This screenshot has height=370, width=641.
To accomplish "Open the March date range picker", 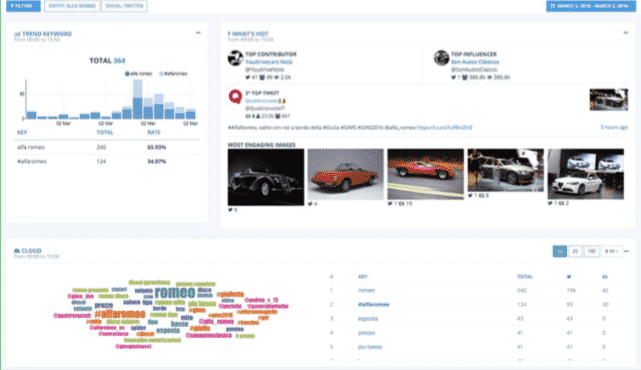I will [591, 6].
